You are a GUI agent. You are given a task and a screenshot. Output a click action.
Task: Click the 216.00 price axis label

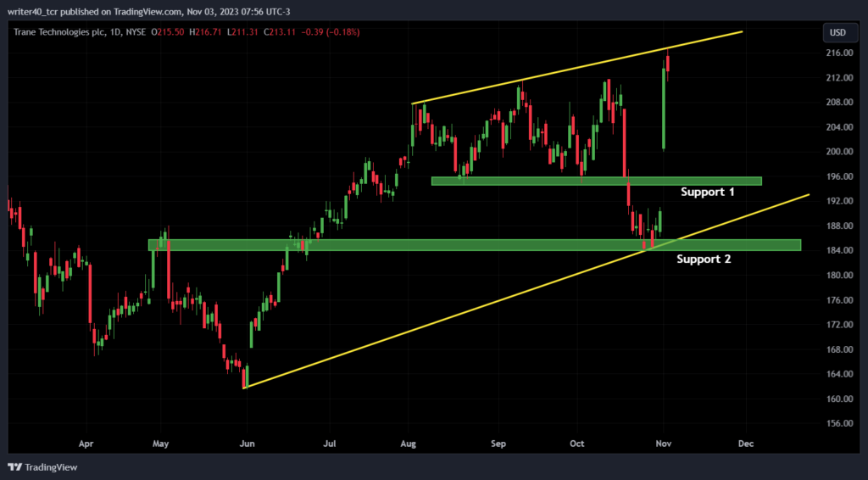pos(840,53)
